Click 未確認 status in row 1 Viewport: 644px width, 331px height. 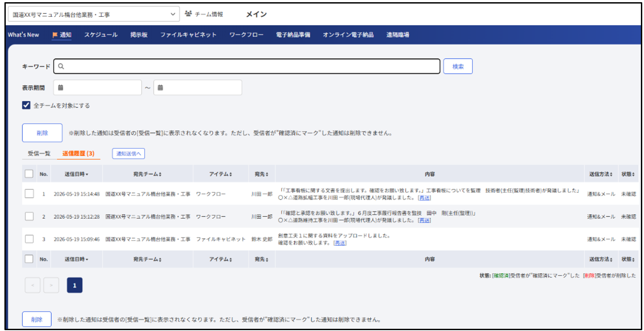[x=628, y=194]
